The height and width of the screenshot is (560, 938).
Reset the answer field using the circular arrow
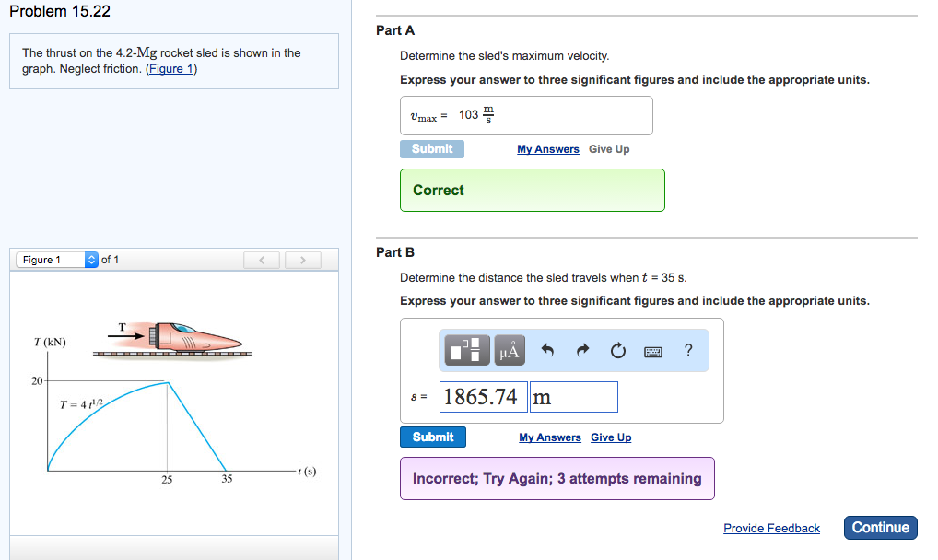click(x=617, y=350)
